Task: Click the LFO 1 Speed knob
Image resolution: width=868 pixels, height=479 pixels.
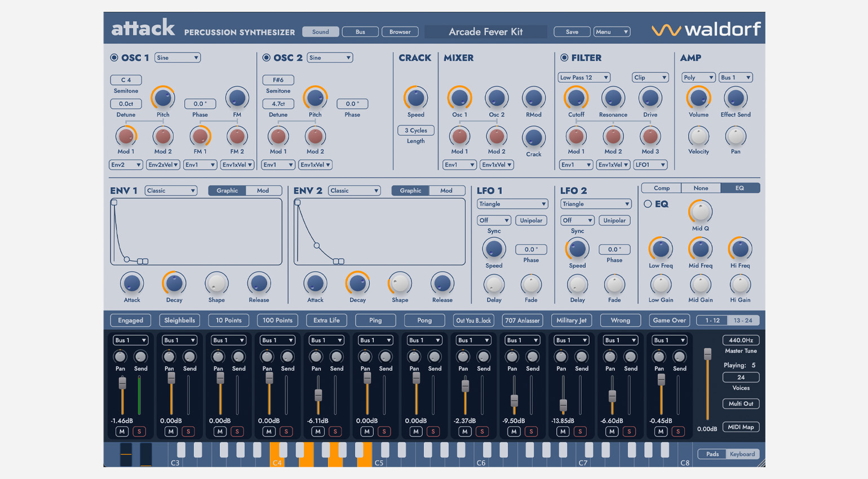Action: (494, 249)
